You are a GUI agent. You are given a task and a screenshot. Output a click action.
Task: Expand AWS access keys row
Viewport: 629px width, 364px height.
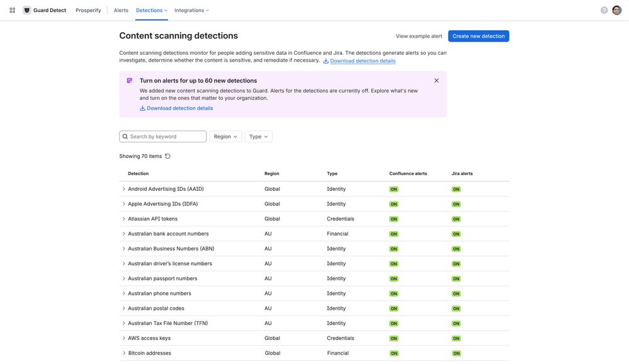pos(123,338)
